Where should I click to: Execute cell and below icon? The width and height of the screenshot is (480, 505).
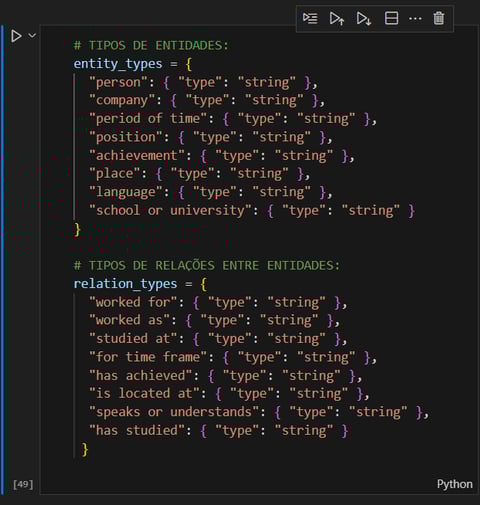363,18
